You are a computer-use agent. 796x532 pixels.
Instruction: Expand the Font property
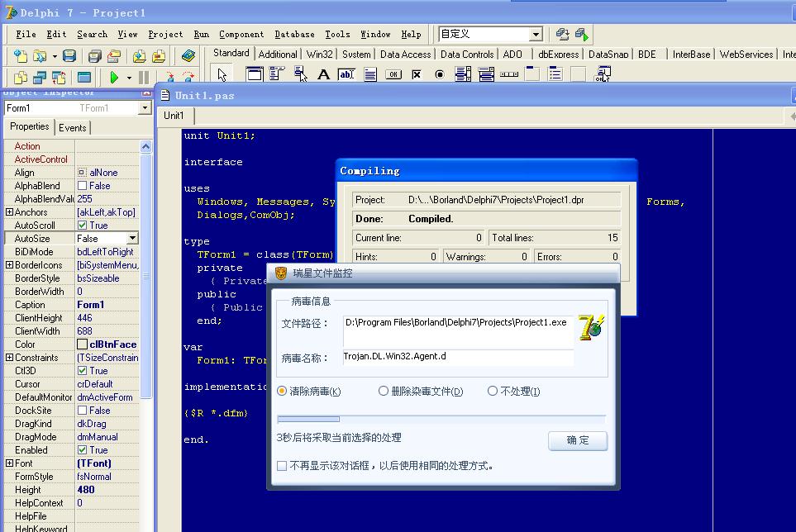coord(9,463)
